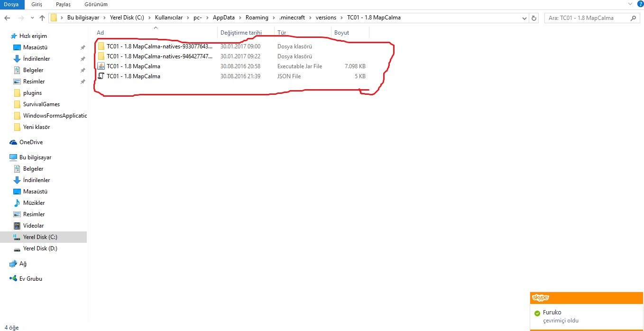Image resolution: width=644 pixels, height=331 pixels.
Task: Select the Yerel Disk (D:) drive
Action: [x=40, y=248]
